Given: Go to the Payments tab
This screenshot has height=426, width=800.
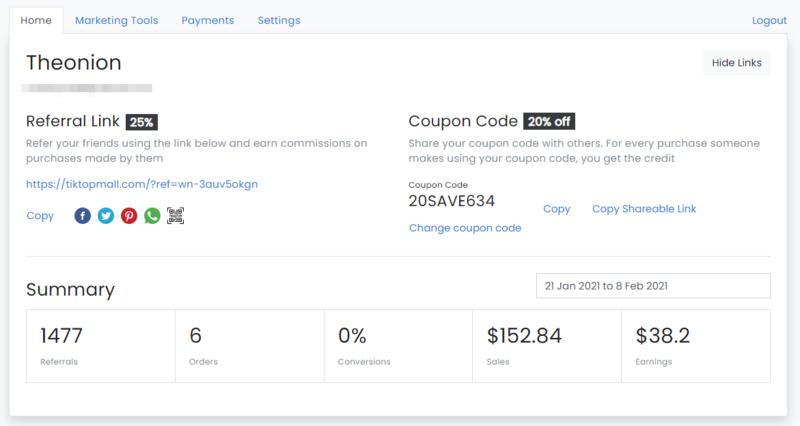Looking at the screenshot, I should 207,20.
